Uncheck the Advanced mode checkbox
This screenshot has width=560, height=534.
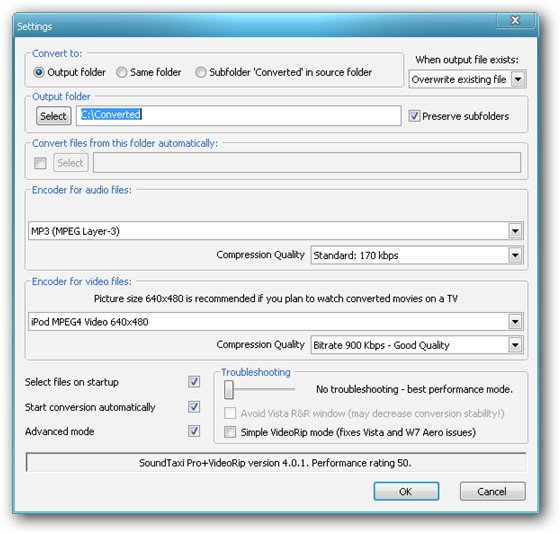click(x=194, y=431)
